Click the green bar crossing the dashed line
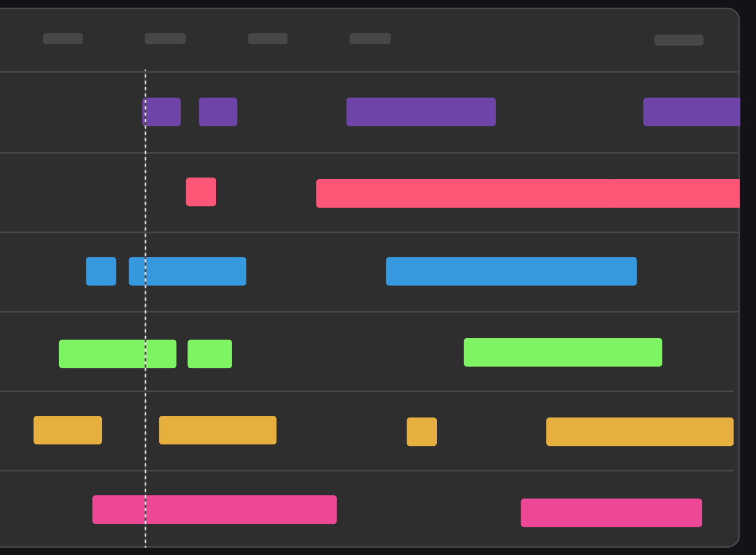The image size is (756, 555). tap(118, 354)
